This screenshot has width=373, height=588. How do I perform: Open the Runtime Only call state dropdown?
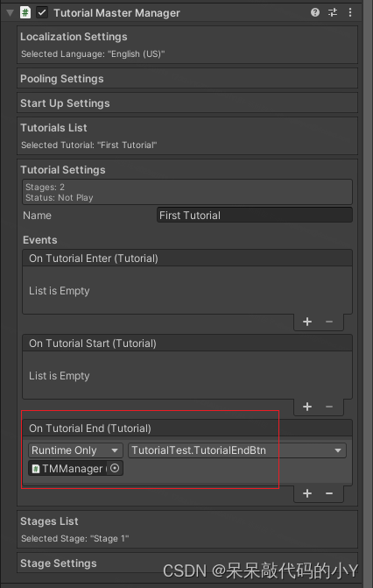(x=75, y=450)
